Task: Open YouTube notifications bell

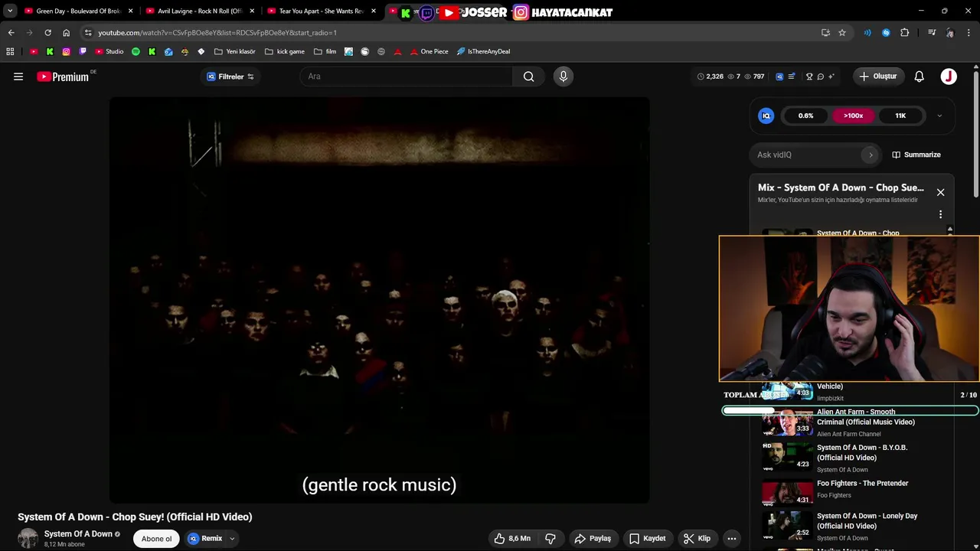Action: 920,77
